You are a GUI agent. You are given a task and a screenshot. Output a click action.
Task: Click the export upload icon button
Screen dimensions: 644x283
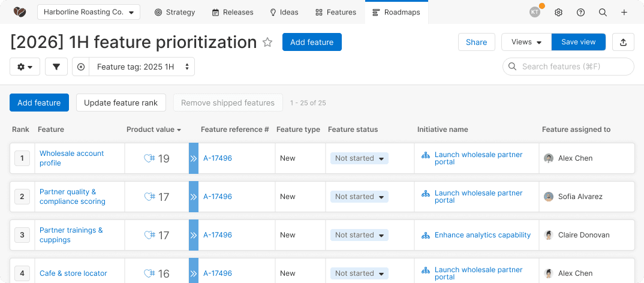623,42
